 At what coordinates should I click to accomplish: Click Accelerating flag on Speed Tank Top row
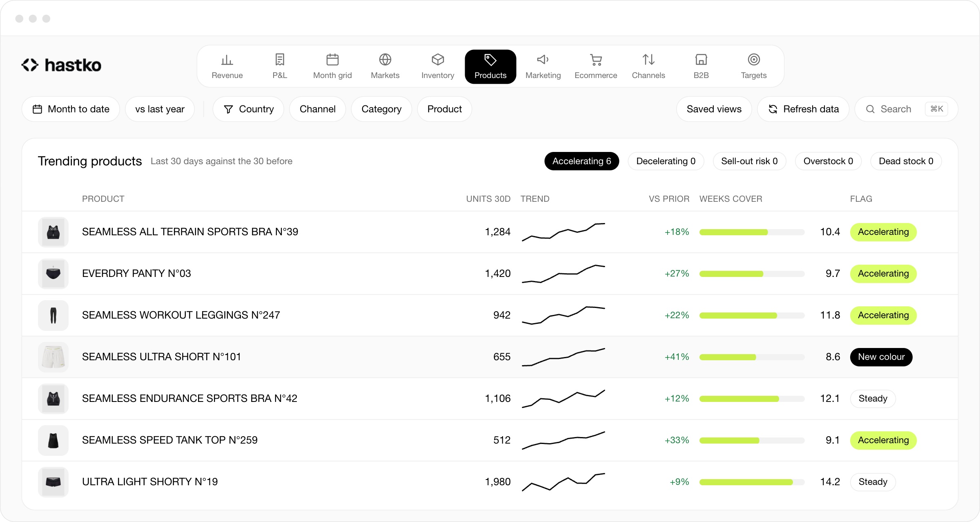tap(883, 440)
